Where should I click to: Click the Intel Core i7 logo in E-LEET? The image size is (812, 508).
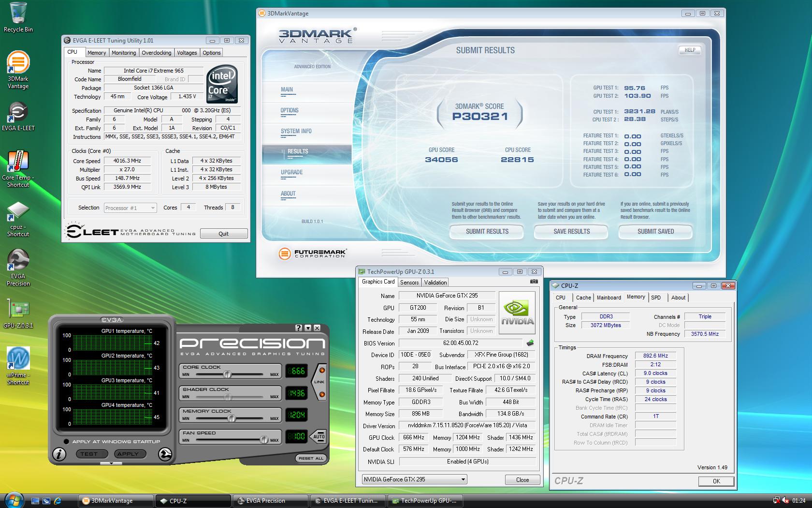pos(222,84)
